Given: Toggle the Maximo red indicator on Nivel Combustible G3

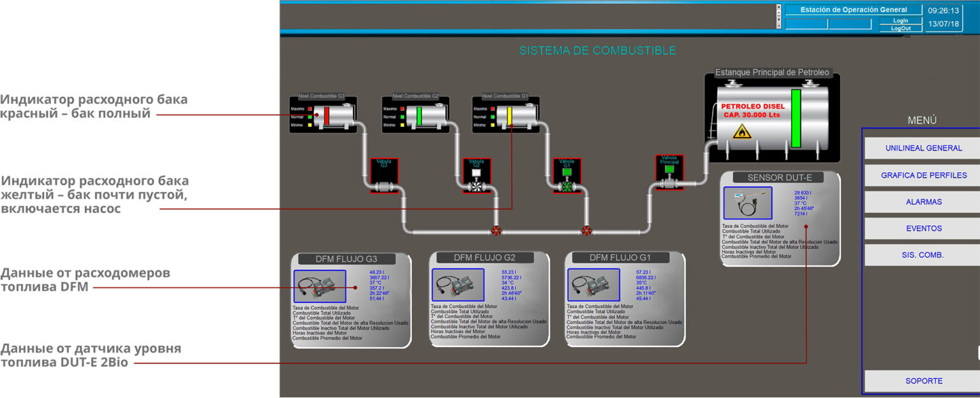Looking at the screenshot, I should [x=310, y=109].
